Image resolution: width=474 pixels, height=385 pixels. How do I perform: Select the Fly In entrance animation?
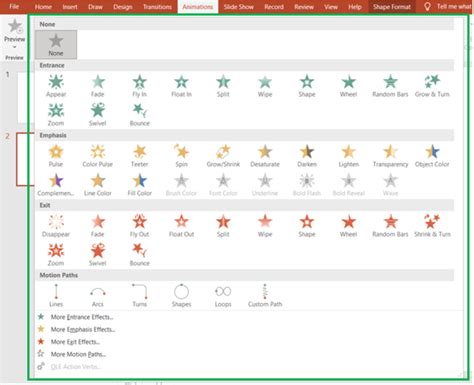140,86
